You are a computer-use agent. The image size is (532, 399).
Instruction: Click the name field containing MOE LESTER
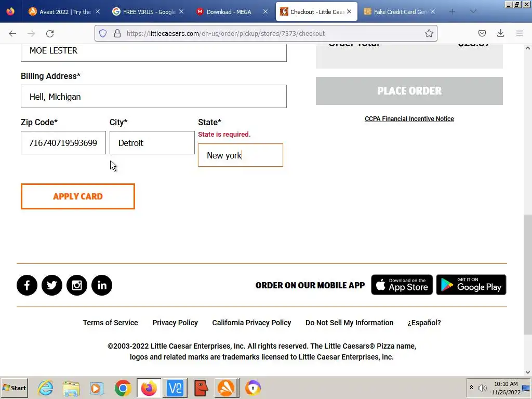pos(154,52)
